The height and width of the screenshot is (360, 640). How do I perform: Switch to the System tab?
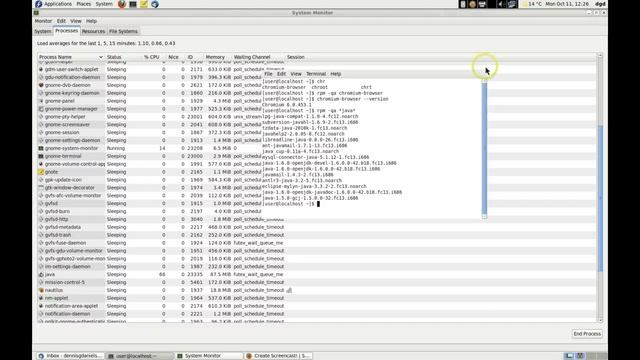[42, 31]
